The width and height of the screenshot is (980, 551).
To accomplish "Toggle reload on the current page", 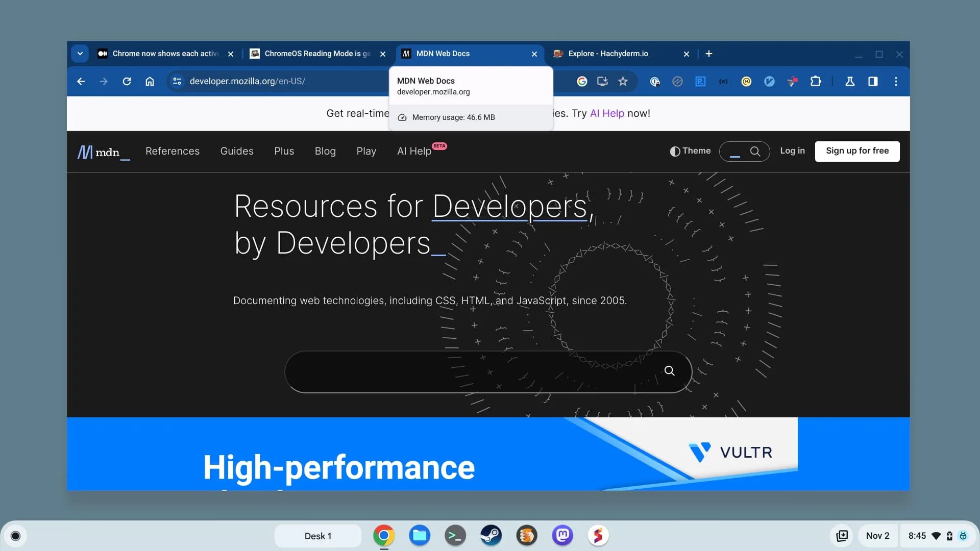I will pos(127,81).
